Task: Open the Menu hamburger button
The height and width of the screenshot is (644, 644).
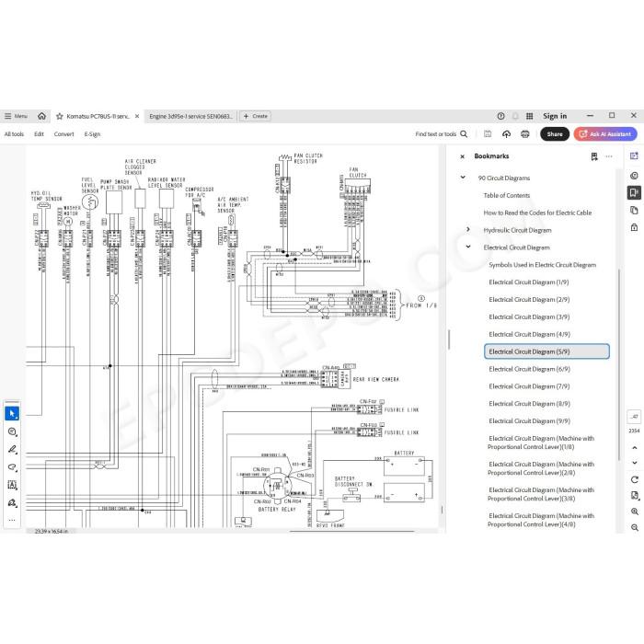Action: 16,116
